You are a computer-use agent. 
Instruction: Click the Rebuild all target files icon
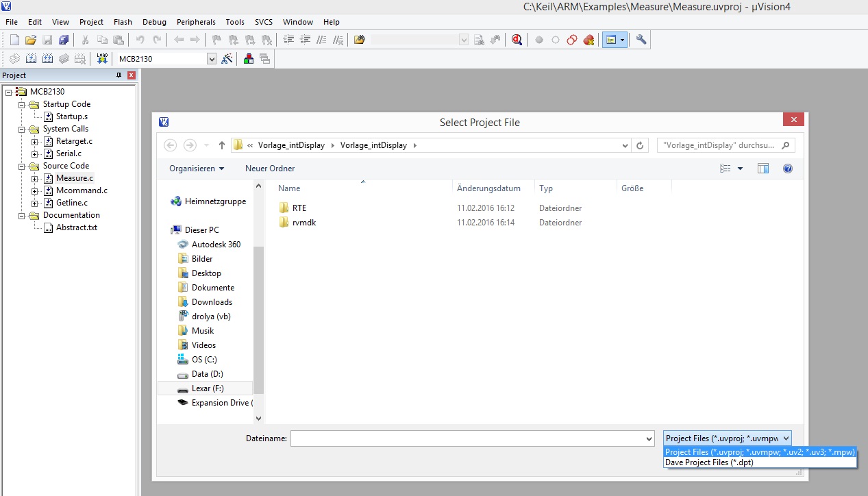coord(47,59)
